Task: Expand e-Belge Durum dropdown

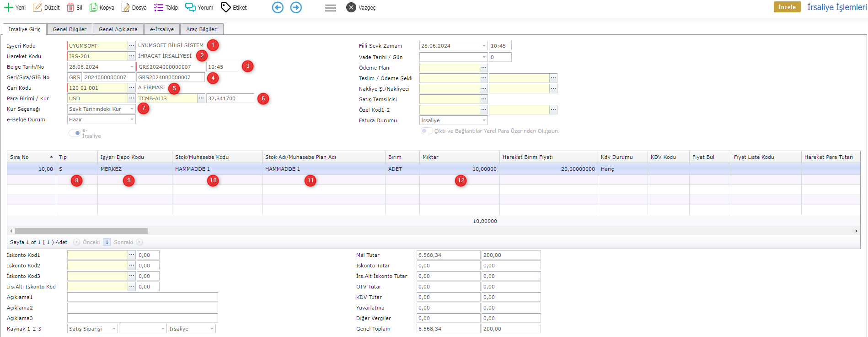Action: pyautogui.click(x=132, y=120)
